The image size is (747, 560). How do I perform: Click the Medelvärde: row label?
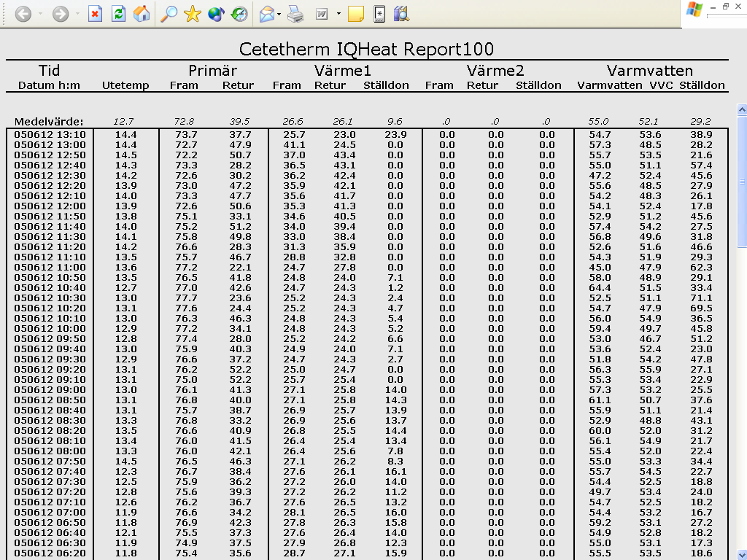pyautogui.click(x=49, y=122)
